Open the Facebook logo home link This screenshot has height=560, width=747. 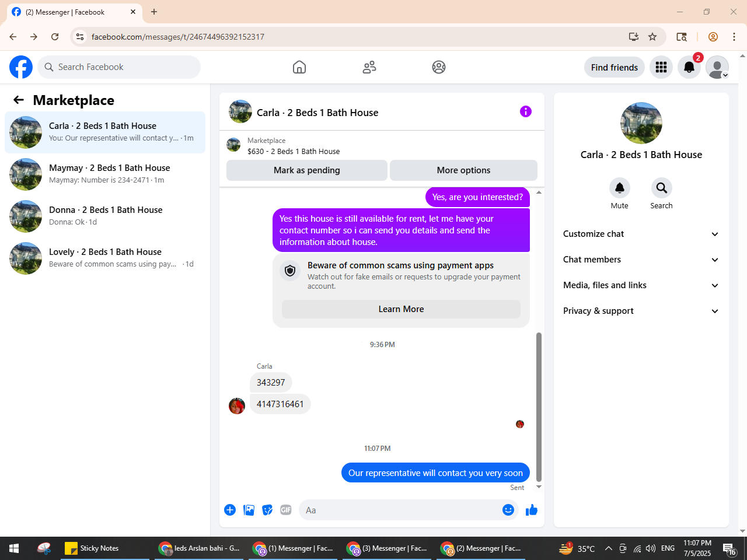pos(21,67)
